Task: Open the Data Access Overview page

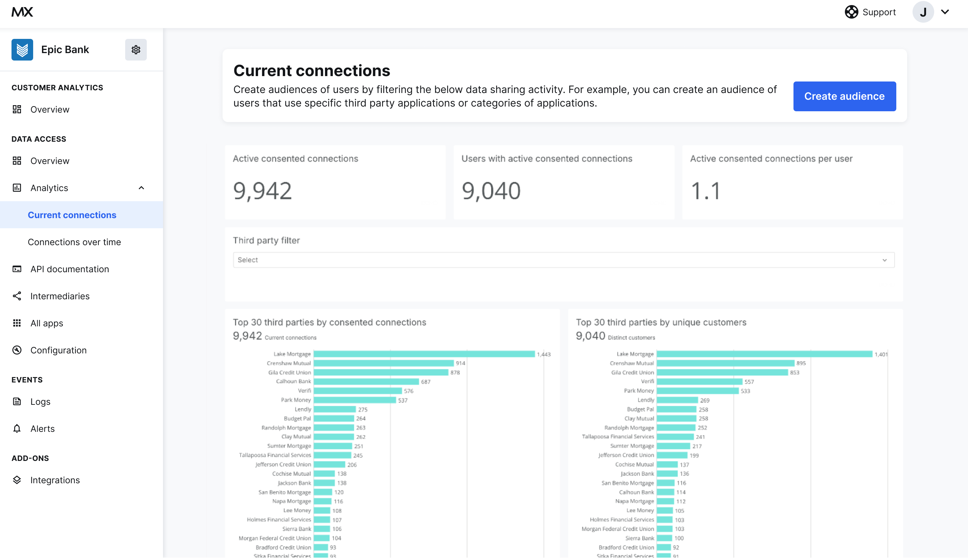Action: click(x=50, y=161)
